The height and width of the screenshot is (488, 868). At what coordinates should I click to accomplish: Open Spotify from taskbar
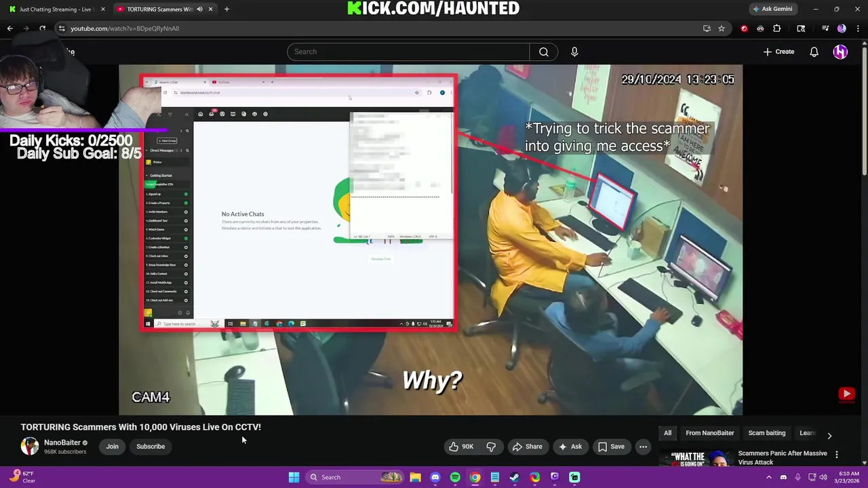tap(455, 477)
